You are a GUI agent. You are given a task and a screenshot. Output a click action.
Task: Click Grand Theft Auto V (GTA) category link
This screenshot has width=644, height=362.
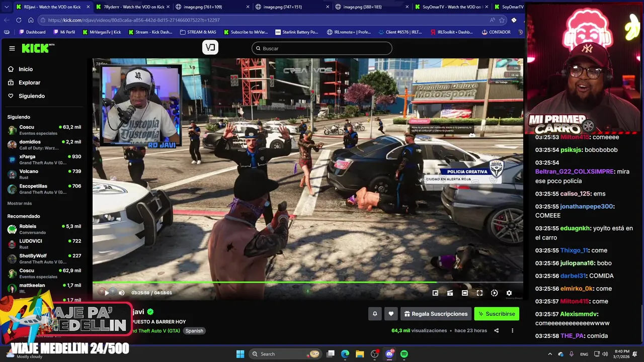tap(155, 331)
